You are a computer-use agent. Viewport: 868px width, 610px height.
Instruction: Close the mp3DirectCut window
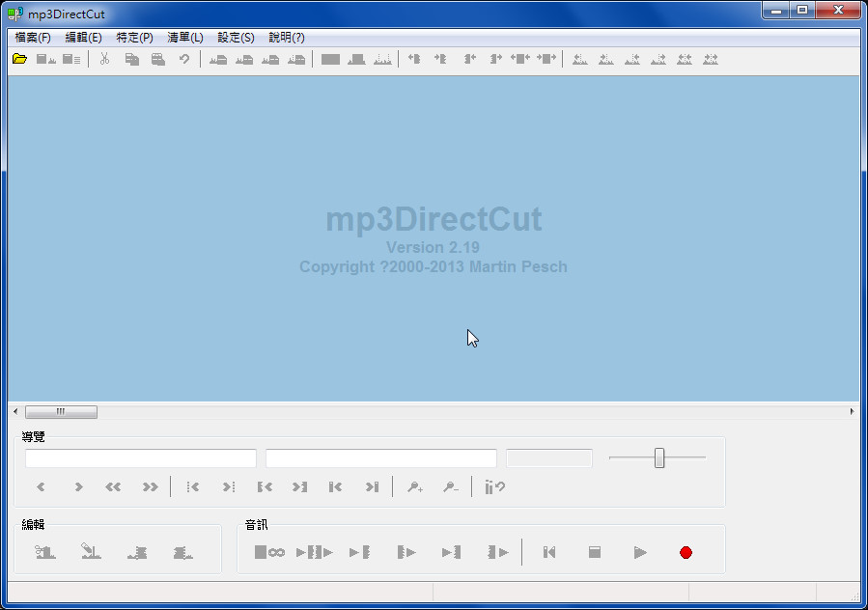pos(838,10)
